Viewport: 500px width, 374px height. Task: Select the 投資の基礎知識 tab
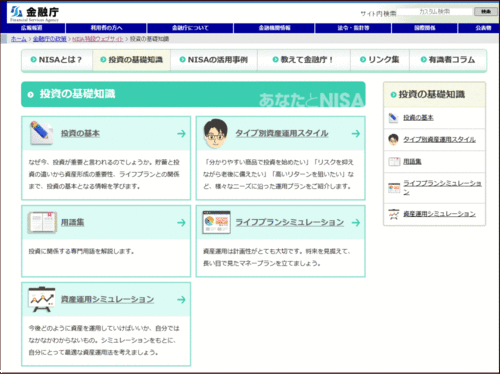click(132, 60)
